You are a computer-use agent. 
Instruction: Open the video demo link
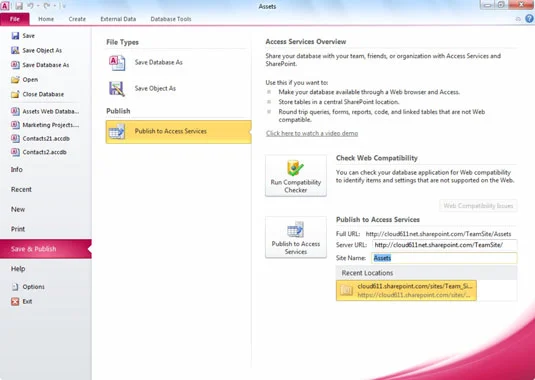(312, 133)
